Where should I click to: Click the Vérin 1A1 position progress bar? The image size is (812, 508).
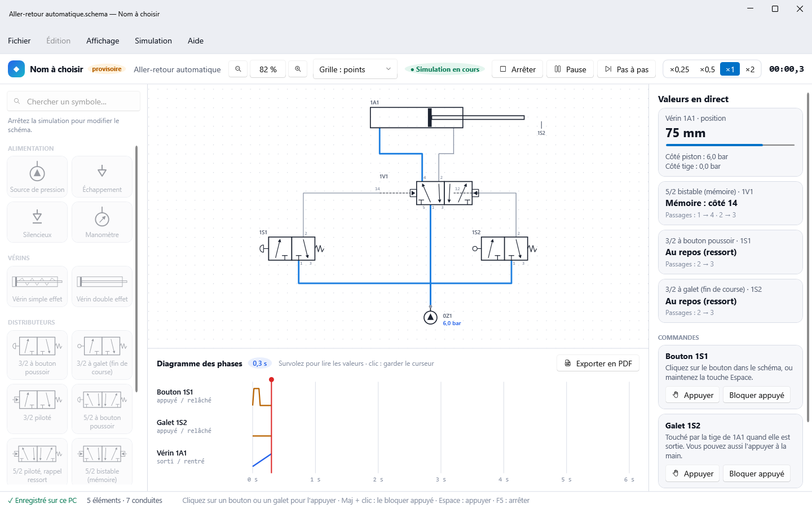tap(730, 145)
